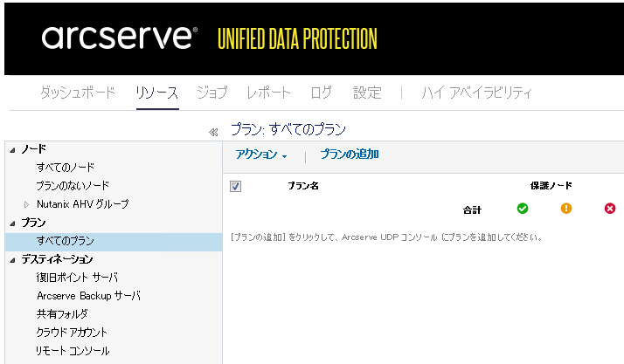The height and width of the screenshot is (364, 624).
Task: Open the レポート tab
Action: point(268,93)
